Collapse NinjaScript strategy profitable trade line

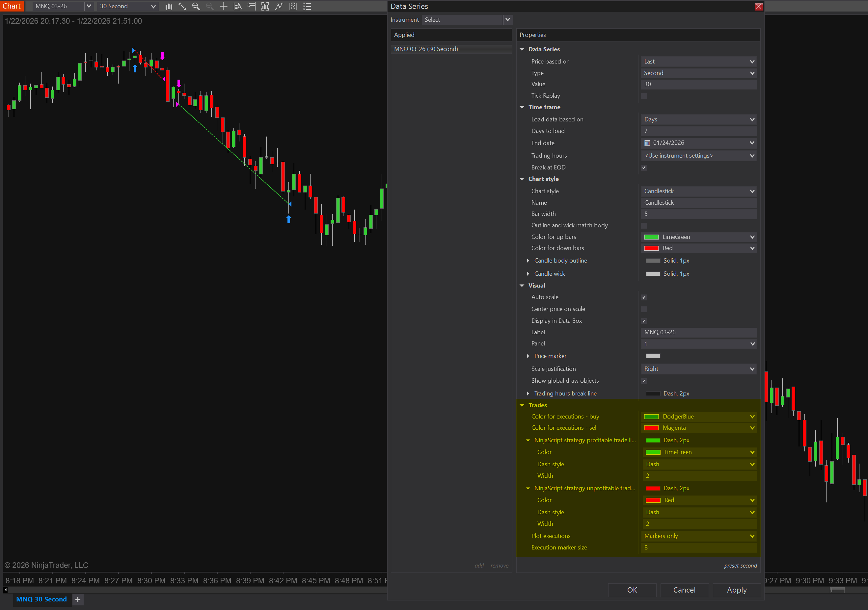[x=528, y=441]
